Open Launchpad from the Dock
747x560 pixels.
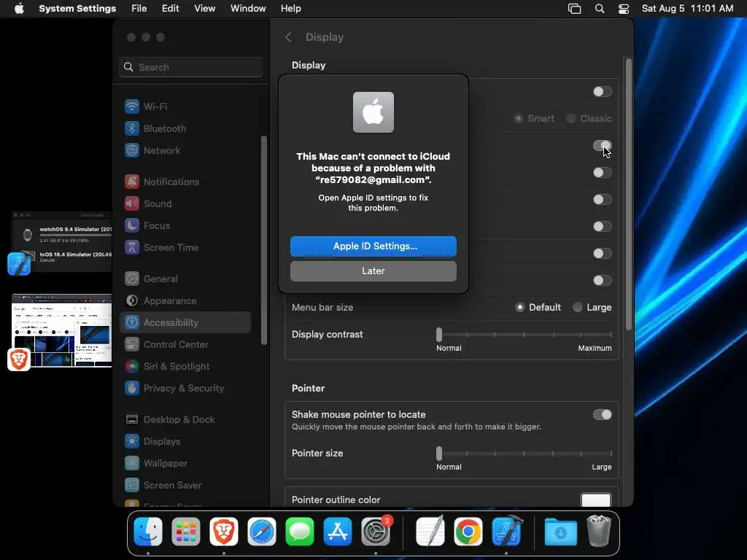click(186, 532)
